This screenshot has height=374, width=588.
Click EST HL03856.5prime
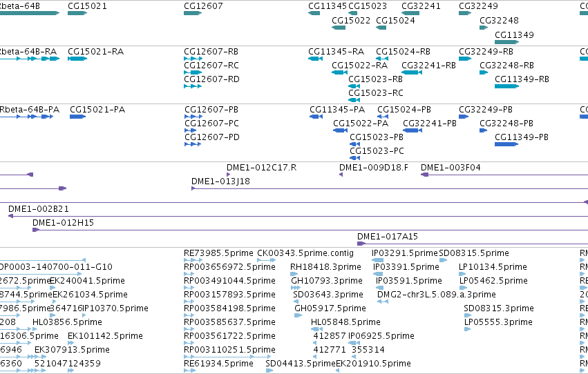coord(67,322)
